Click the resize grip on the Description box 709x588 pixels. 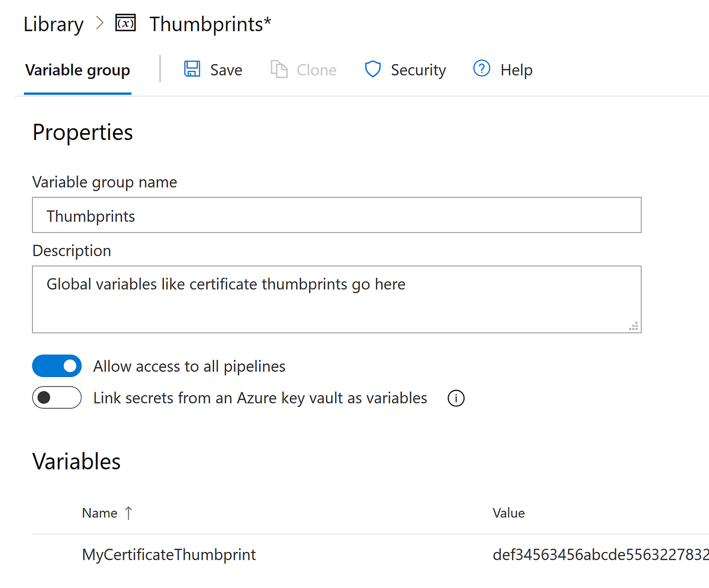[x=634, y=326]
